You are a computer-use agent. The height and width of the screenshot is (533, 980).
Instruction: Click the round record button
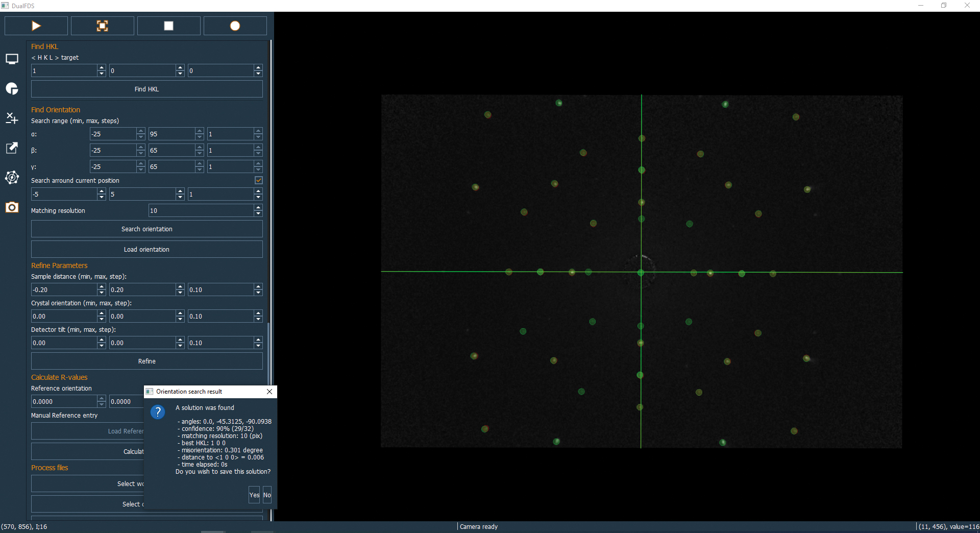pyautogui.click(x=235, y=26)
